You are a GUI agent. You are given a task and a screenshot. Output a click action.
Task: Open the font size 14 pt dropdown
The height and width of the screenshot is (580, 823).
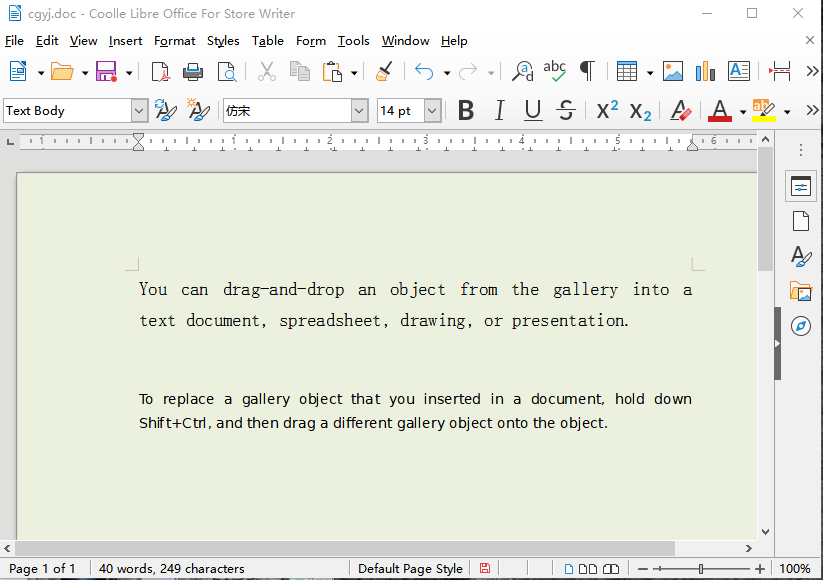432,111
